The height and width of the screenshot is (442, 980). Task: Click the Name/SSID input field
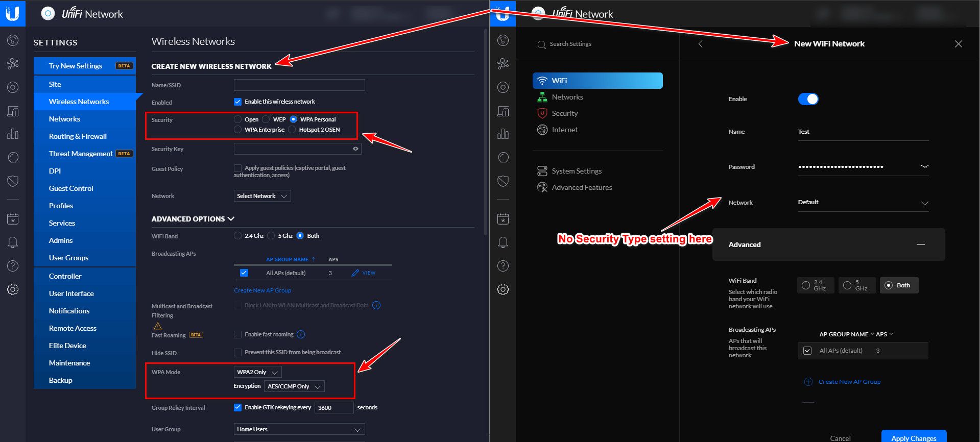[299, 85]
